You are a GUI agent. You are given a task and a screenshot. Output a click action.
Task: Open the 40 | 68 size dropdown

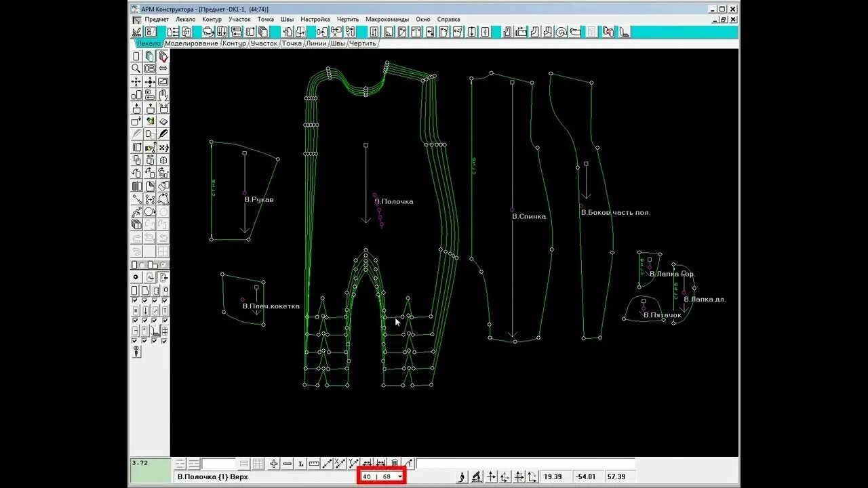click(x=400, y=476)
